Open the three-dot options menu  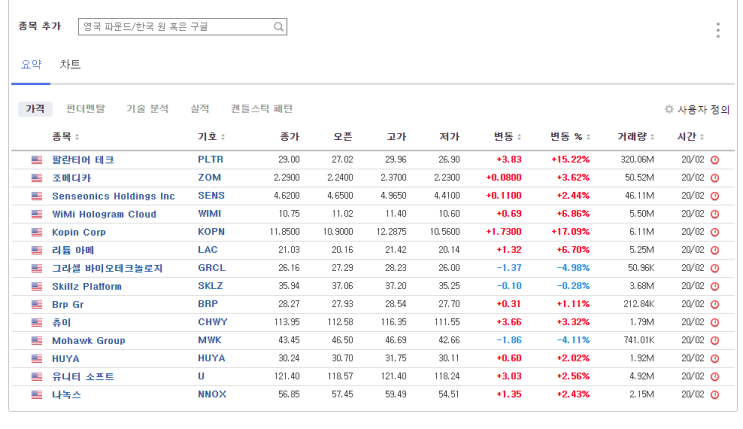[718, 30]
